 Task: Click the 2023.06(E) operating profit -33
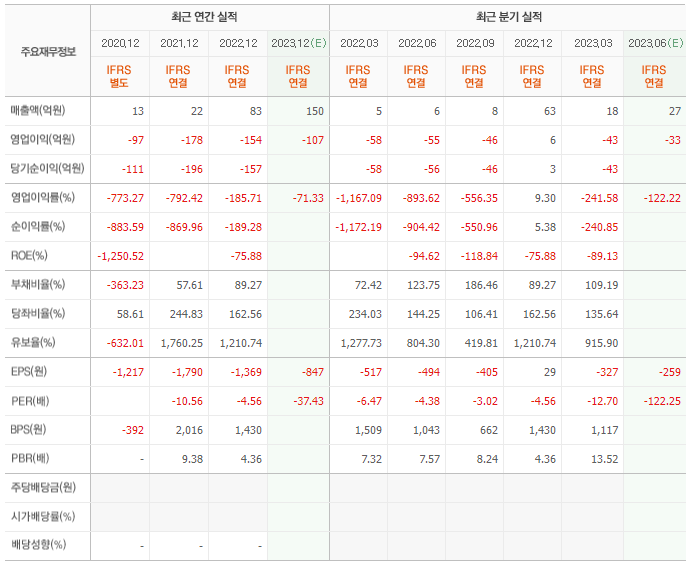(672, 140)
